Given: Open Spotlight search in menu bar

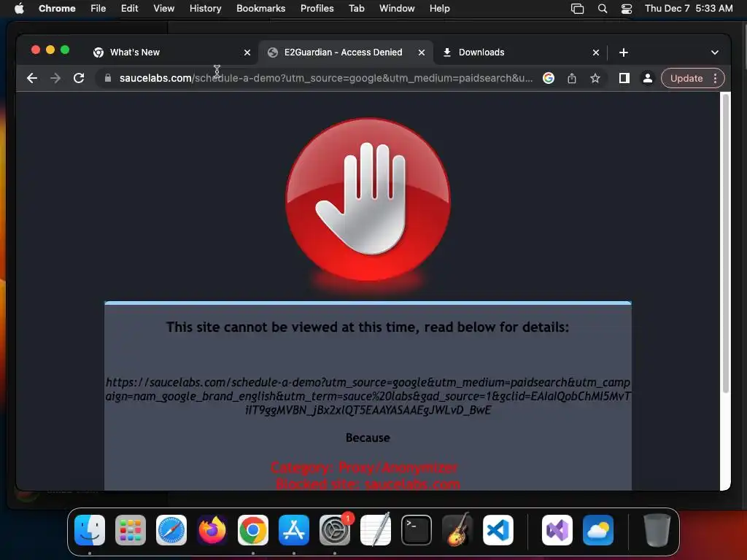Looking at the screenshot, I should pos(602,9).
